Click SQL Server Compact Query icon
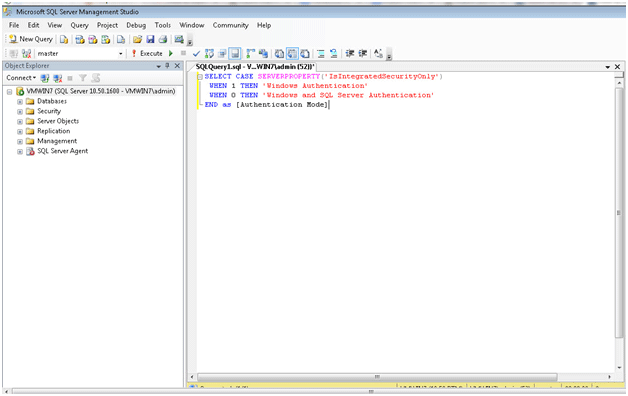The width and height of the screenshot is (628, 396). pos(121,39)
